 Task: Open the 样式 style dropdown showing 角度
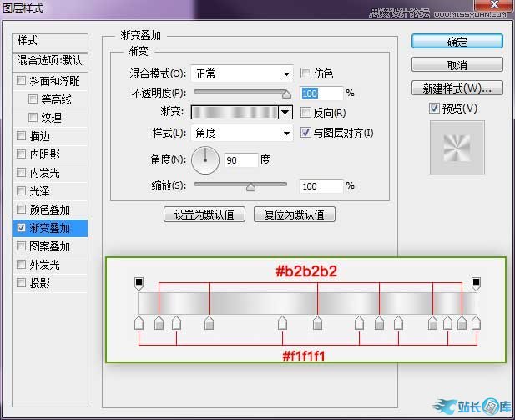[241, 133]
